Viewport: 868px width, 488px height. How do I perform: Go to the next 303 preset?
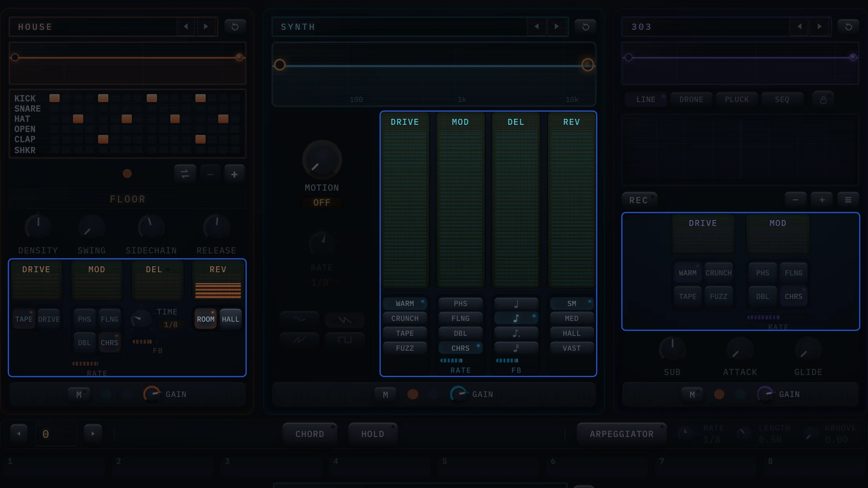[x=820, y=27]
